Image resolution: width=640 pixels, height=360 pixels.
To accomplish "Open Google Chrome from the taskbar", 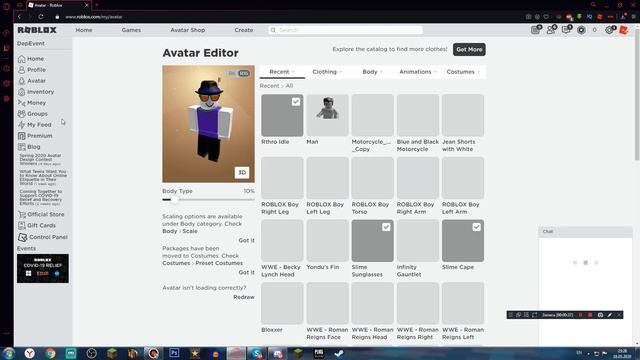I will [50, 353].
